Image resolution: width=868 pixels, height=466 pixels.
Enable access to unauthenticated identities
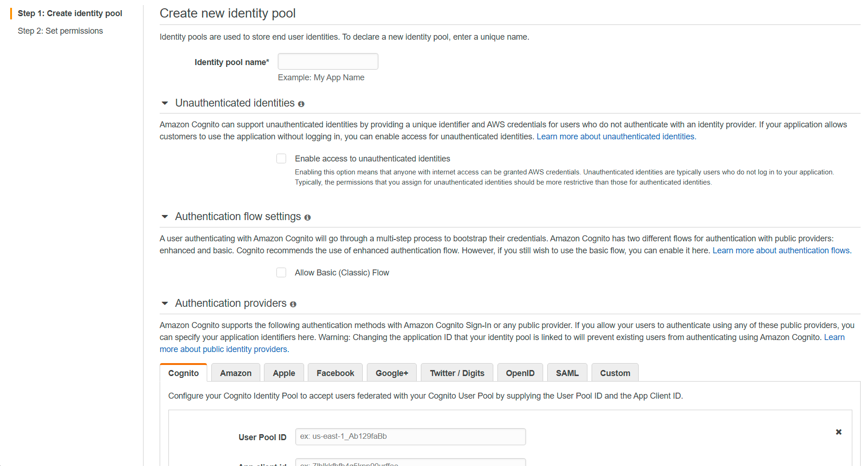(x=281, y=158)
